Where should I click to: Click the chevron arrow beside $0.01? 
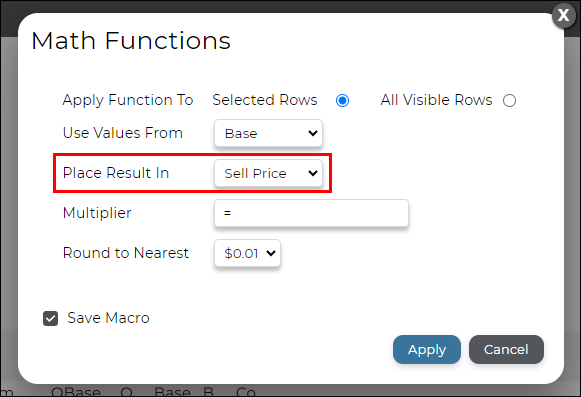coord(271,253)
